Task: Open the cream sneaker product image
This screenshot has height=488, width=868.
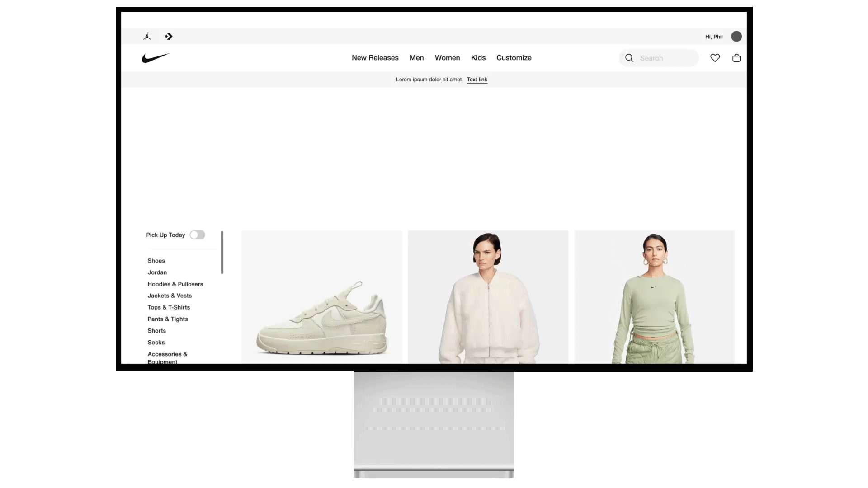Action: (x=321, y=297)
